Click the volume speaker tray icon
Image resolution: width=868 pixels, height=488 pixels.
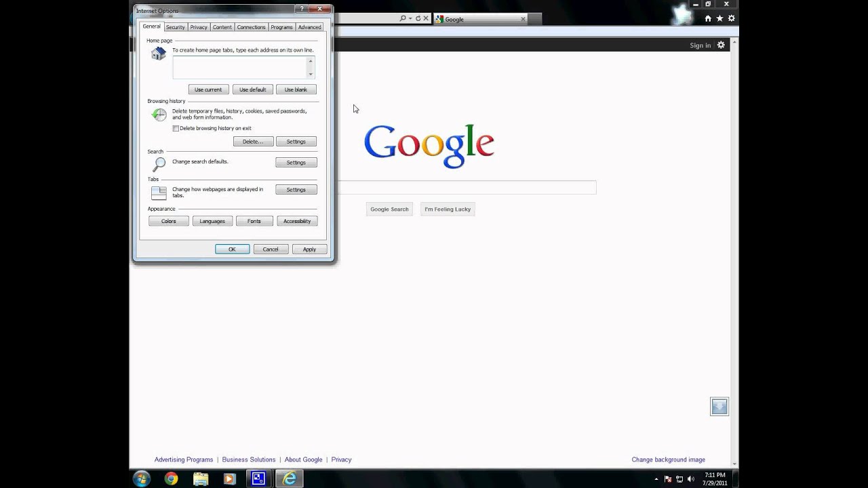point(691,479)
